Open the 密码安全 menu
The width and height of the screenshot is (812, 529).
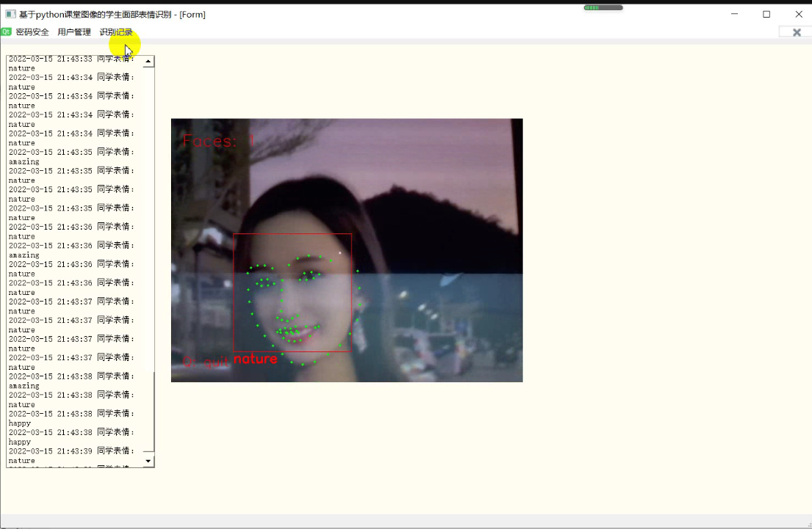point(32,32)
